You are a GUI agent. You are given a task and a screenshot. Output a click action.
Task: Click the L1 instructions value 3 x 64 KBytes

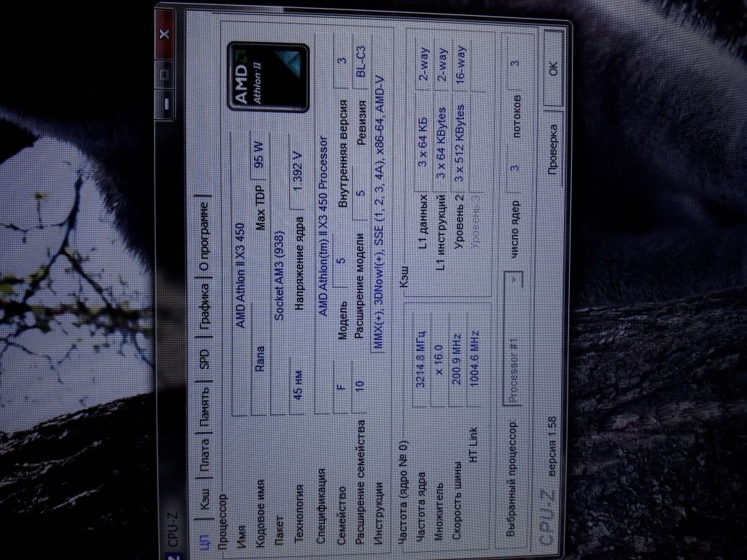[442, 141]
